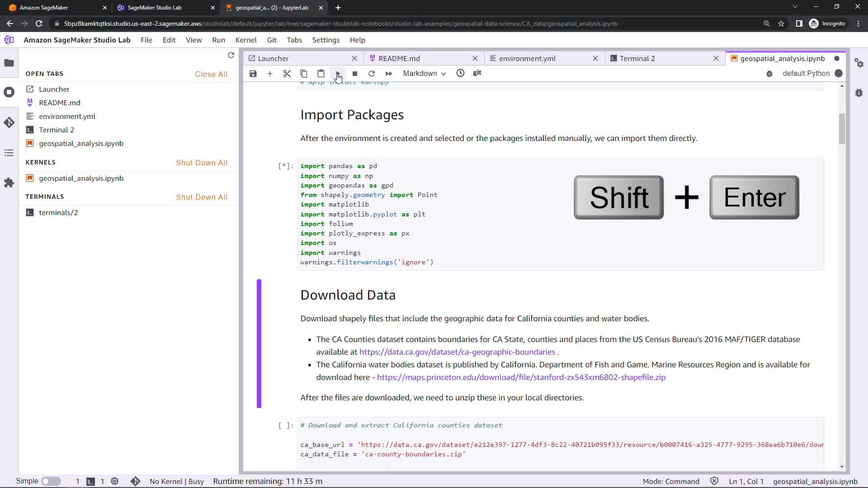
Task: Click the Close All link for open tabs
Action: coord(211,74)
